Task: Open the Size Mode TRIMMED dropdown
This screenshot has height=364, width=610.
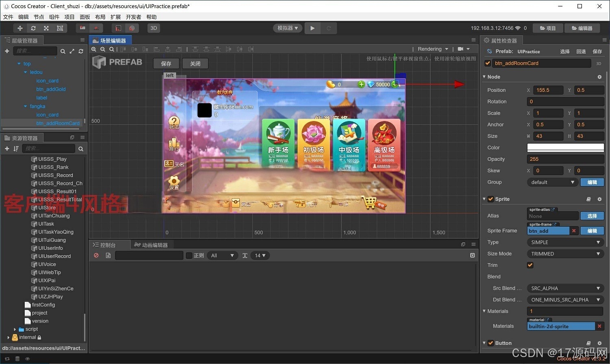Action: coord(565,253)
